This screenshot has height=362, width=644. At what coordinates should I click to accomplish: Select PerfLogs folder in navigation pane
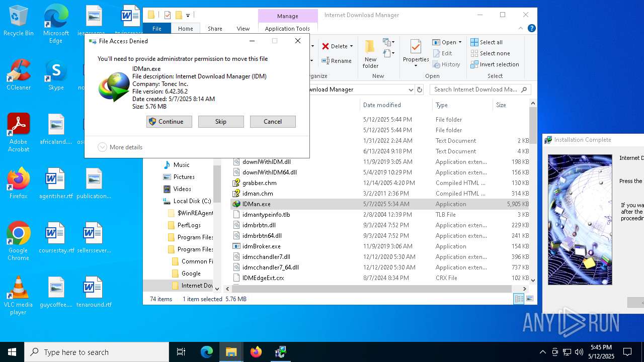click(189, 225)
